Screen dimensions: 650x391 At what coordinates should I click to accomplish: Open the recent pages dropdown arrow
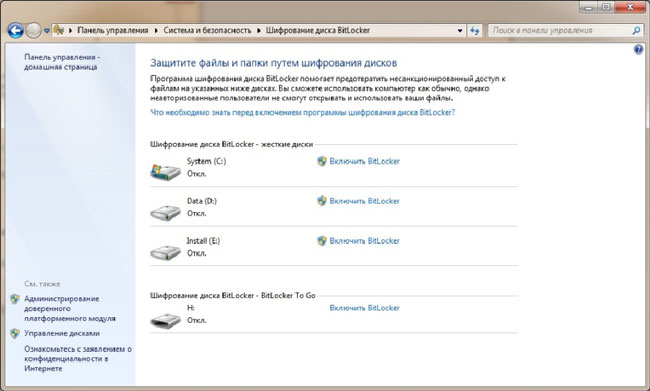(x=46, y=31)
